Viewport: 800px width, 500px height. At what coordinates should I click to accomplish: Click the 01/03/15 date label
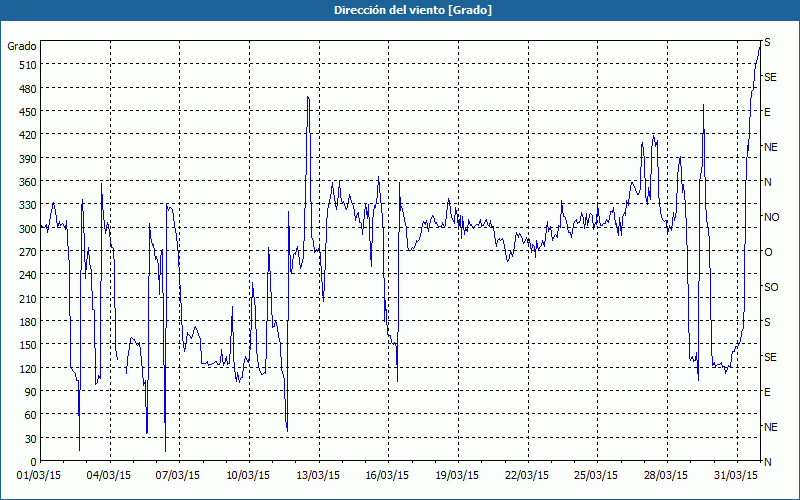point(39,476)
